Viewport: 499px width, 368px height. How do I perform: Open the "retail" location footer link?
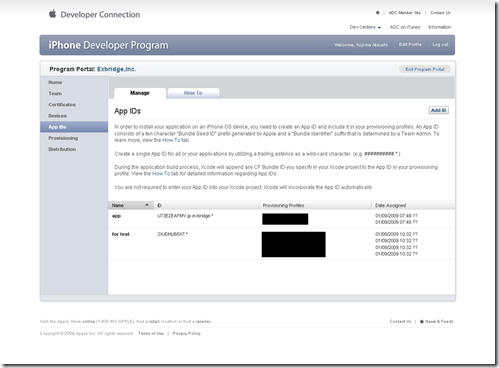(154, 322)
